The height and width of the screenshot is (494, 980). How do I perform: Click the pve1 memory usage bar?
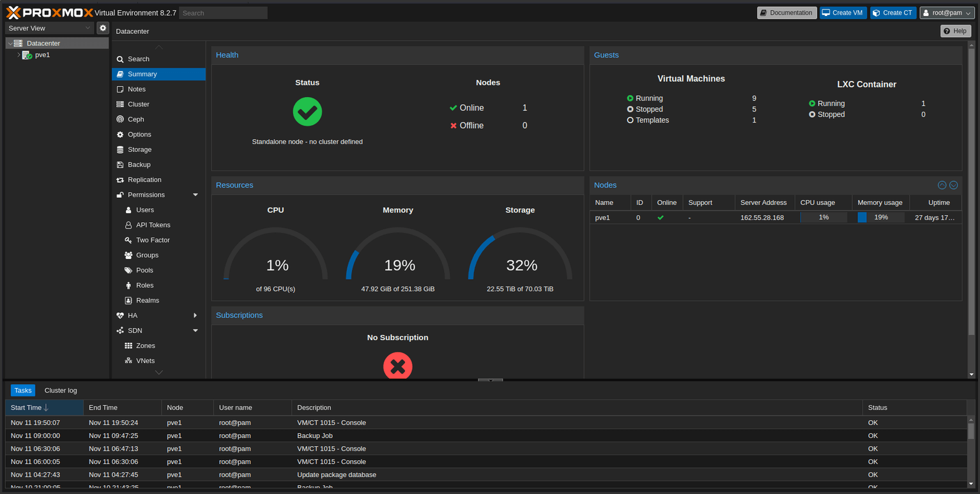880,218
